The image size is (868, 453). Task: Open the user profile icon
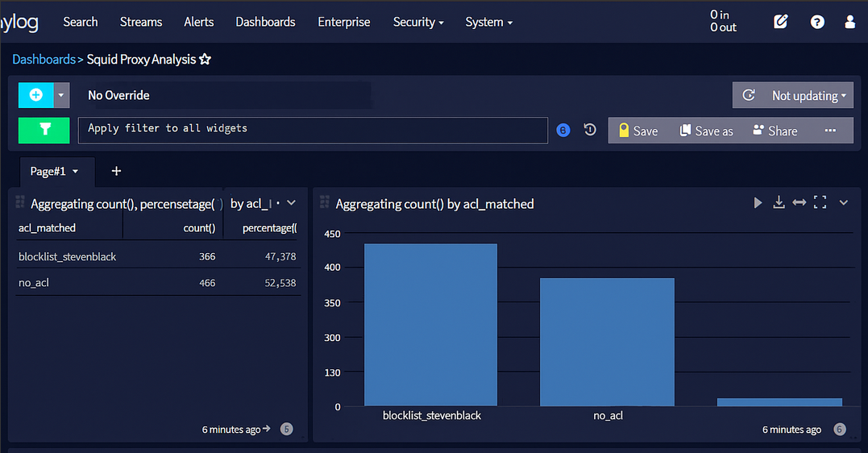[849, 22]
